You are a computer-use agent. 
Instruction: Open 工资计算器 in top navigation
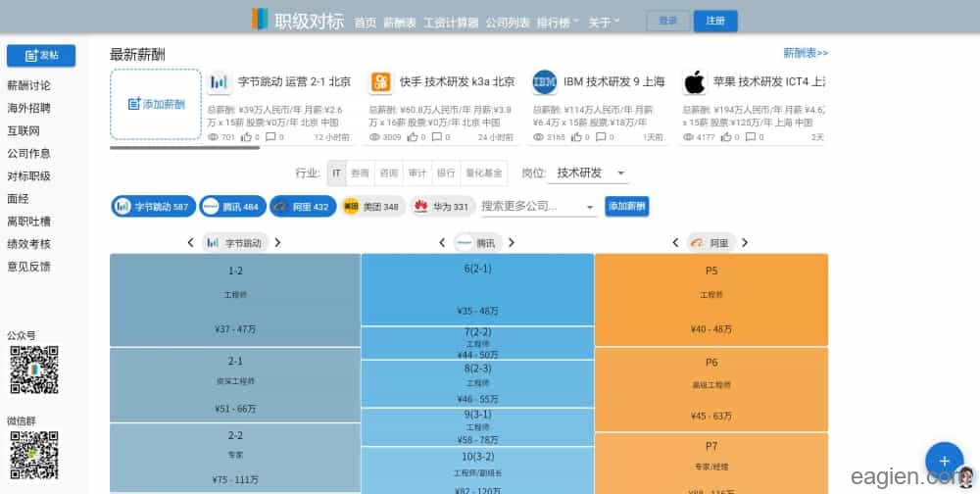coord(451,22)
